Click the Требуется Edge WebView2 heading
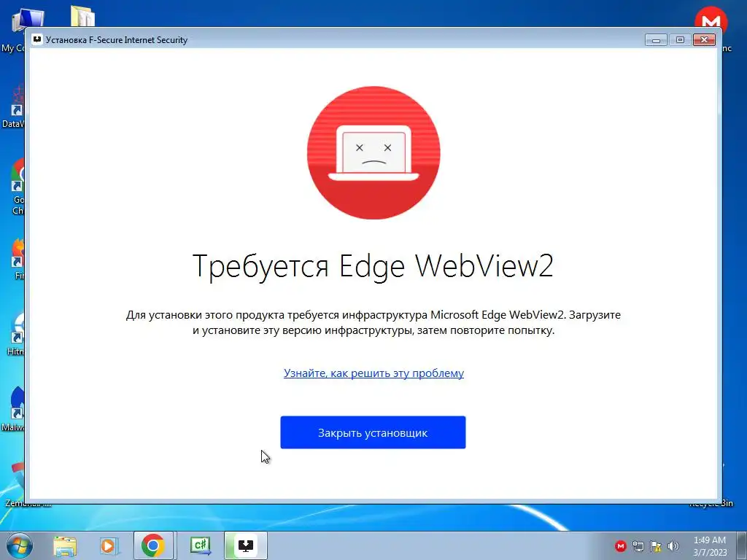747x560 pixels. [373, 265]
